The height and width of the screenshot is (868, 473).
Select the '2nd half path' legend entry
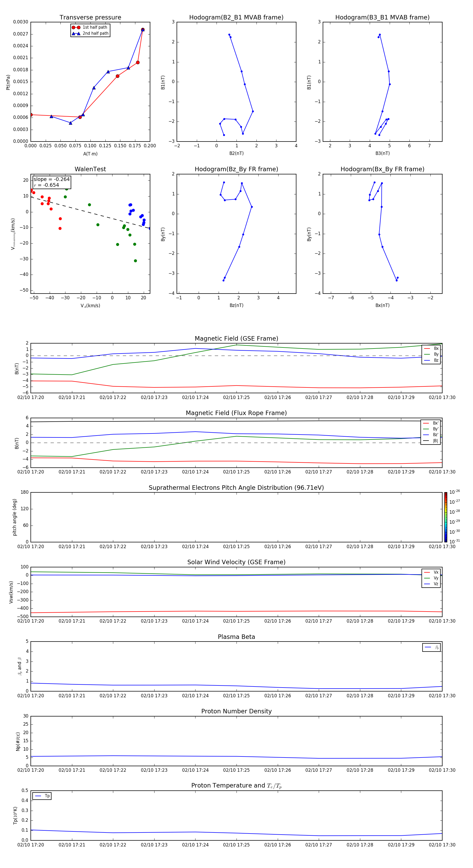coord(90,33)
